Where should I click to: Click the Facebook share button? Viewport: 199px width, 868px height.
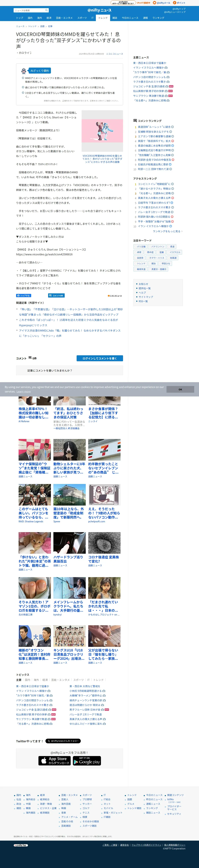point(24,296)
